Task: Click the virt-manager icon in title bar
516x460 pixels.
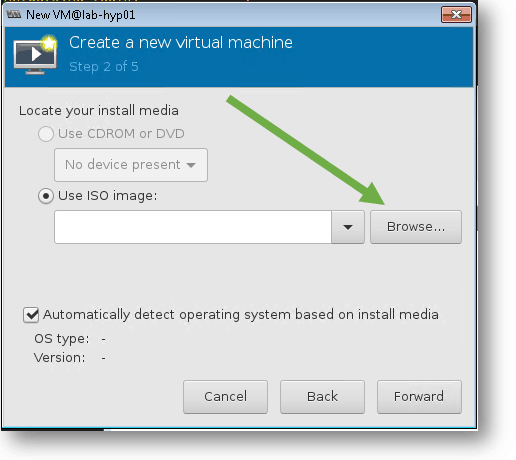Action: click(14, 15)
